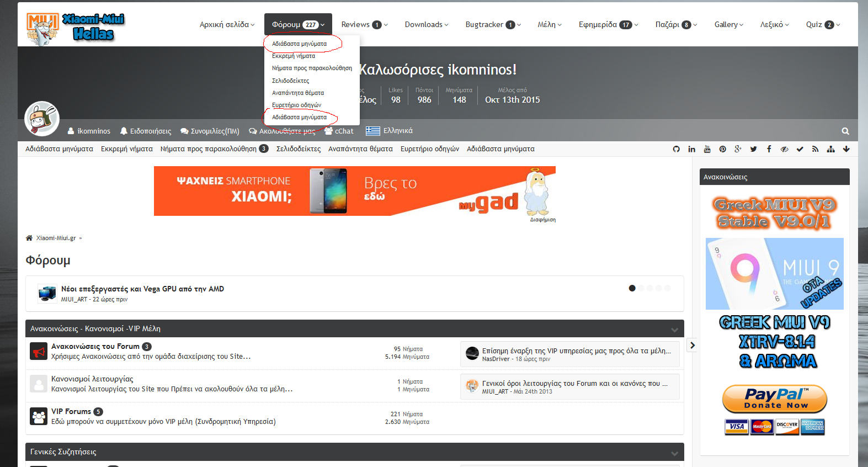Viewport: 868px width, 467px height.
Task: Select the first slider dot indicator
Action: click(632, 288)
